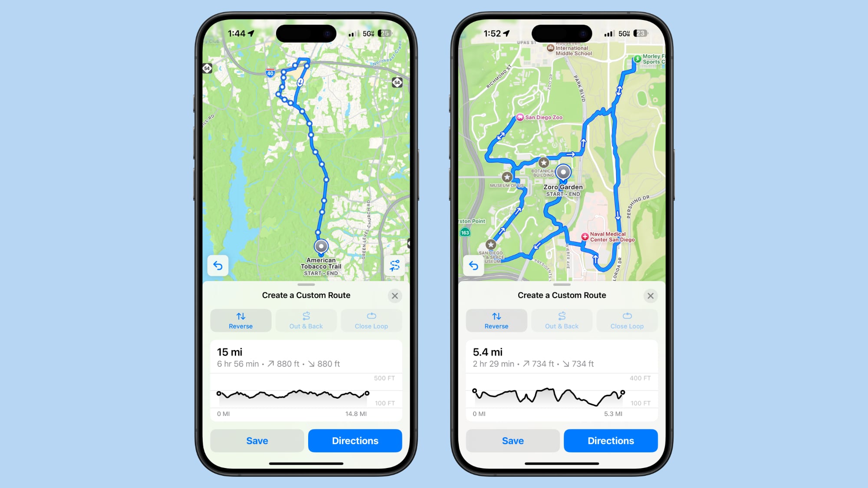
Task: Select Out & Back tab on left phone
Action: (x=305, y=320)
